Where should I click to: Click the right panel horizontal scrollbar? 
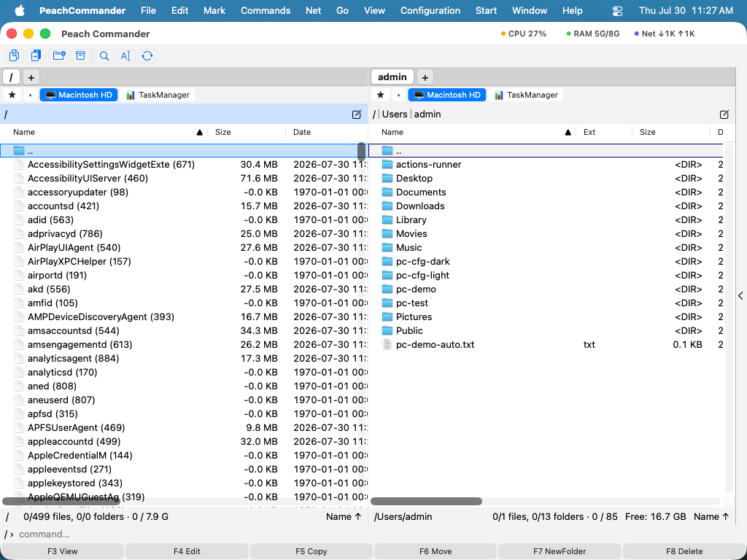pos(426,501)
